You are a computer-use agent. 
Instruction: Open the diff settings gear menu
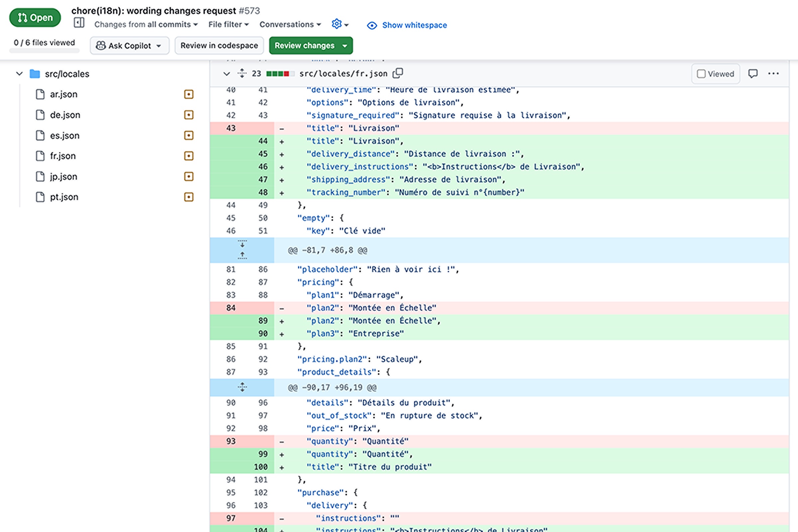click(x=339, y=24)
